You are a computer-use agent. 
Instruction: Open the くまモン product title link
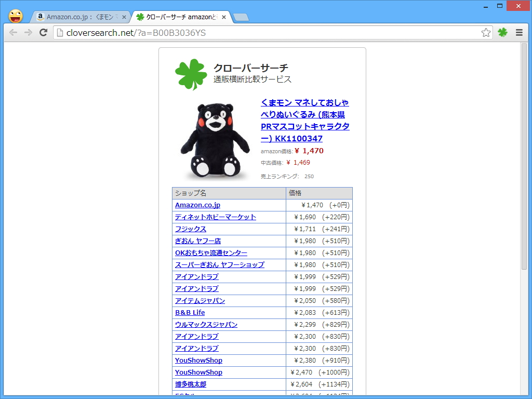(x=305, y=121)
